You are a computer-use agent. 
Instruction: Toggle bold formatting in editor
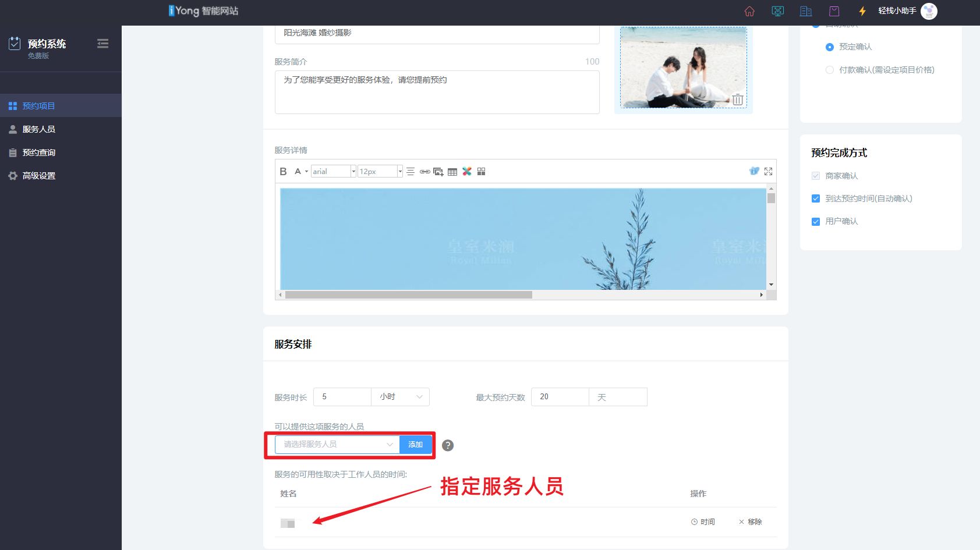283,171
